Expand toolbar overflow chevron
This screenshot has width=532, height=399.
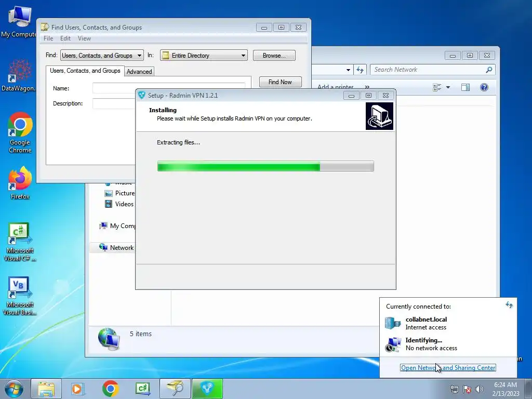[x=367, y=87]
